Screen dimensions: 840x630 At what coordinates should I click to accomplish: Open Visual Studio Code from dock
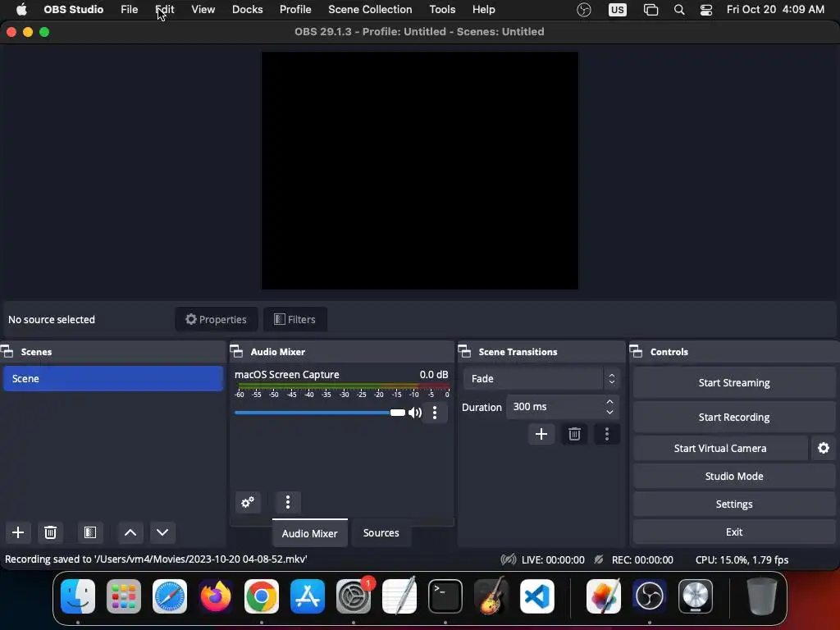tap(536, 596)
